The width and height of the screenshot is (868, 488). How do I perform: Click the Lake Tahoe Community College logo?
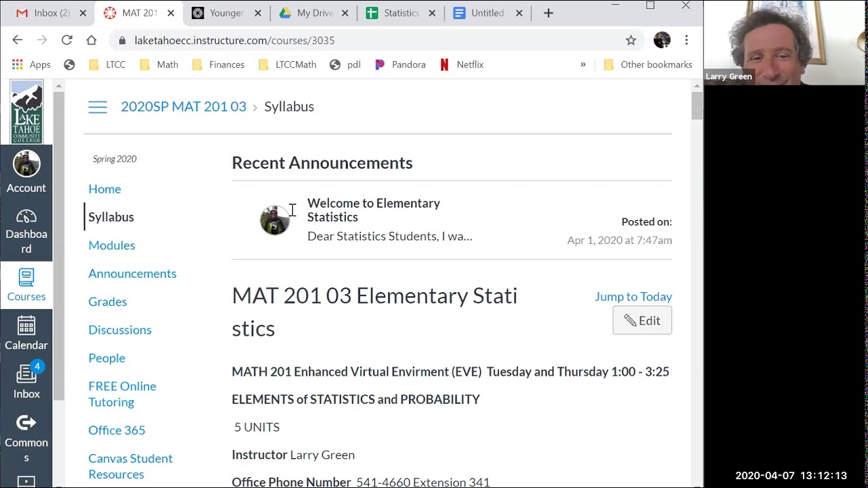26,112
